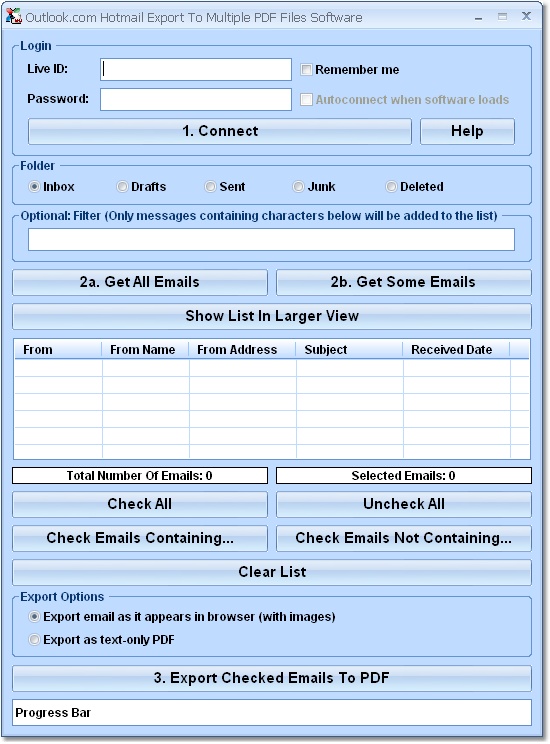The width and height of the screenshot is (550, 744).
Task: Click the Clear List button
Action: point(272,572)
